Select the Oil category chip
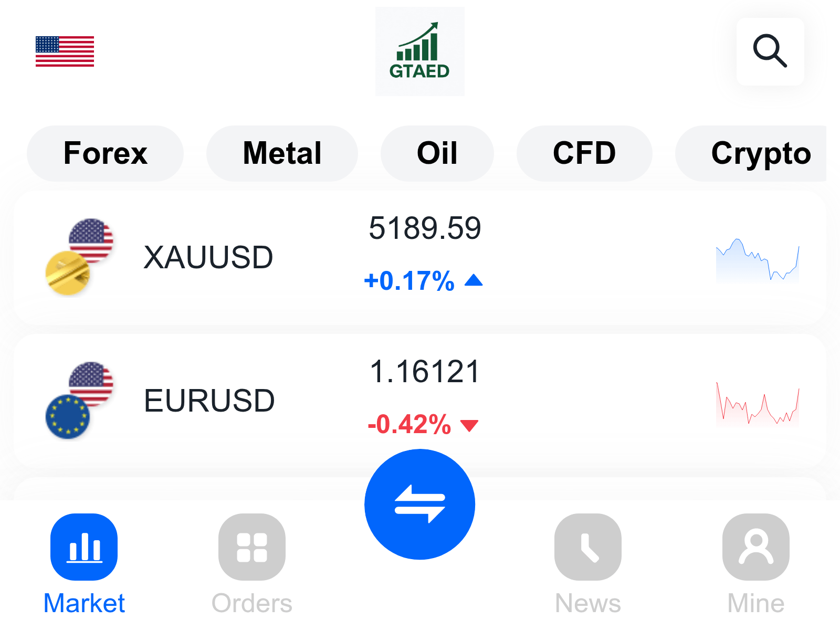 pyautogui.click(x=437, y=153)
